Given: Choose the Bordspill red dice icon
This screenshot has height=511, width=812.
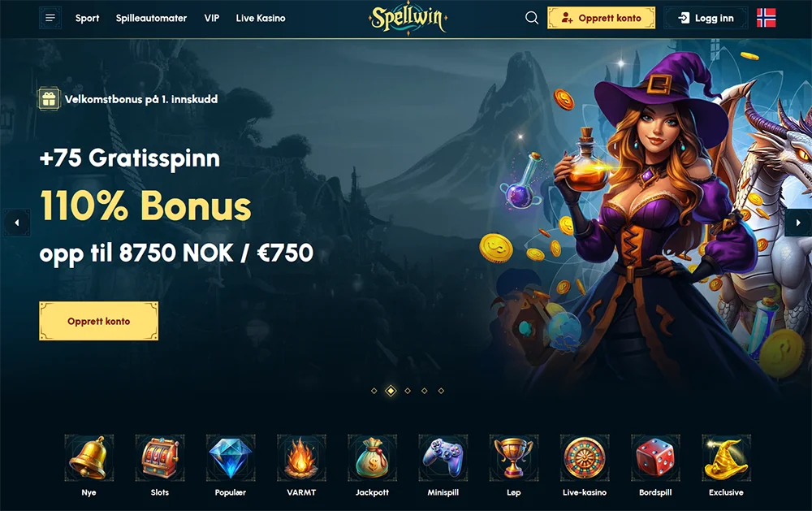Looking at the screenshot, I should click(655, 458).
